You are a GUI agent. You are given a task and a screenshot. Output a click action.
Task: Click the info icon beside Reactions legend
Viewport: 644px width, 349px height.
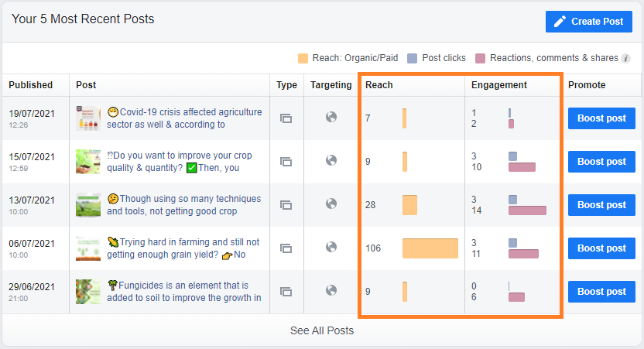(x=626, y=58)
